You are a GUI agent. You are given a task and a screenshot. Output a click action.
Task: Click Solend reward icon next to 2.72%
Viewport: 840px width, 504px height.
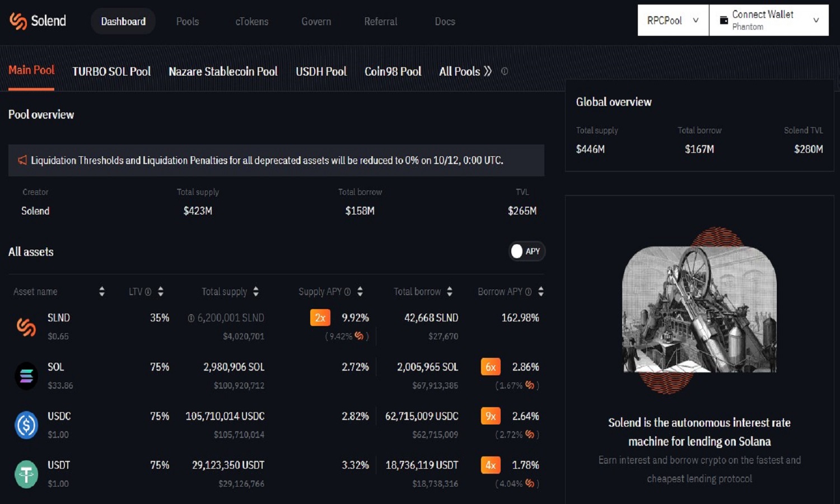[530, 434]
